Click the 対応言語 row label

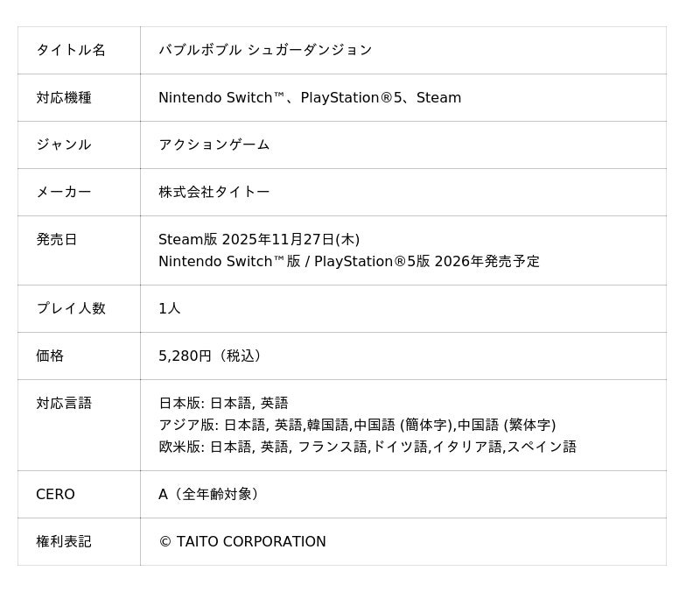(x=64, y=403)
